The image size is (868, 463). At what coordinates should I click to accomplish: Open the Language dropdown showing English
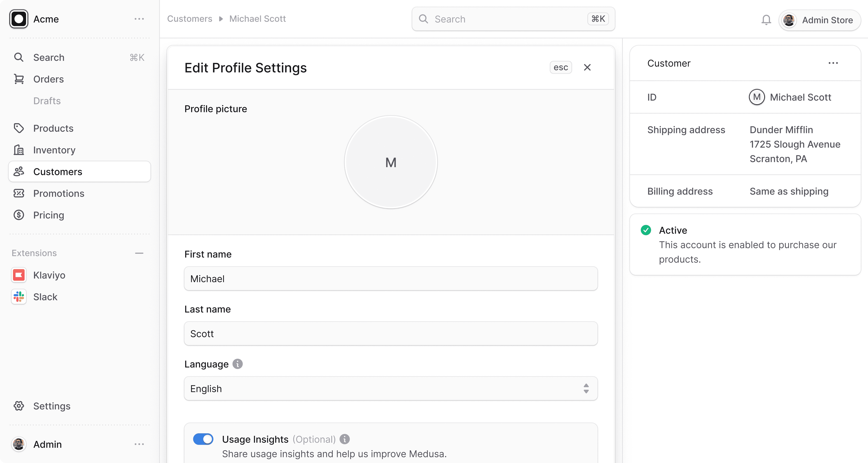tap(391, 389)
